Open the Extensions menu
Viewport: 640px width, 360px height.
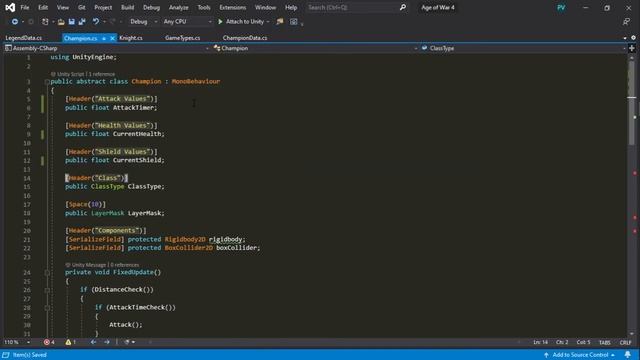coord(233,7)
